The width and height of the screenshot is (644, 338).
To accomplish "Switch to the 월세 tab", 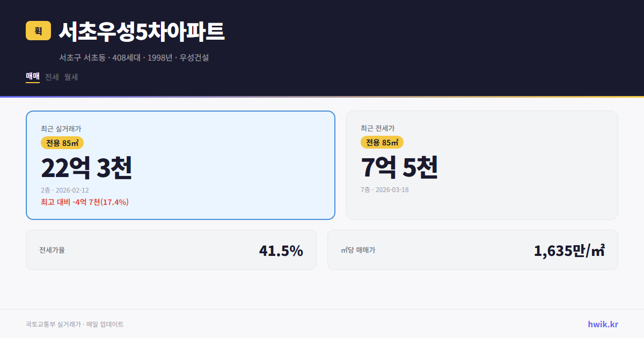I will pos(70,77).
